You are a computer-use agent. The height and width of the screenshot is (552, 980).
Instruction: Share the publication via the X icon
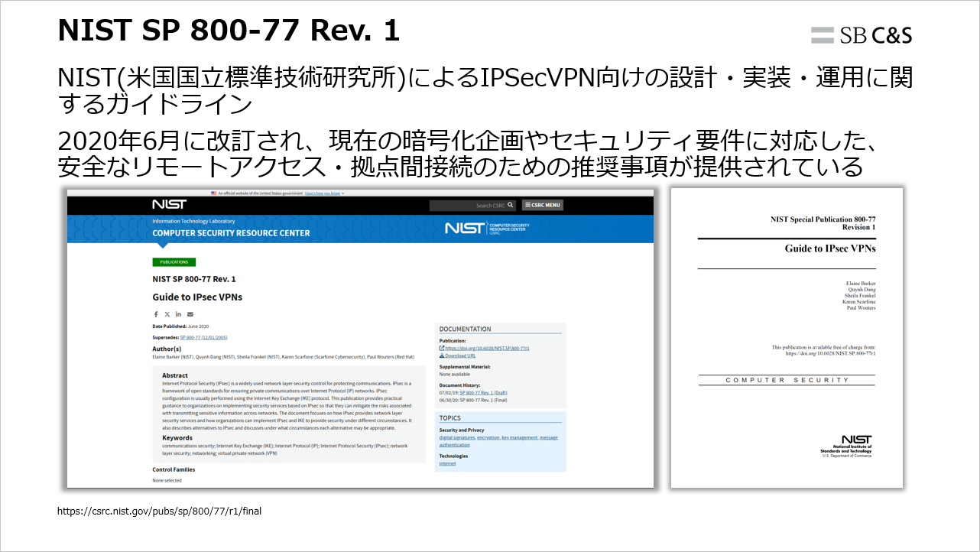(167, 313)
